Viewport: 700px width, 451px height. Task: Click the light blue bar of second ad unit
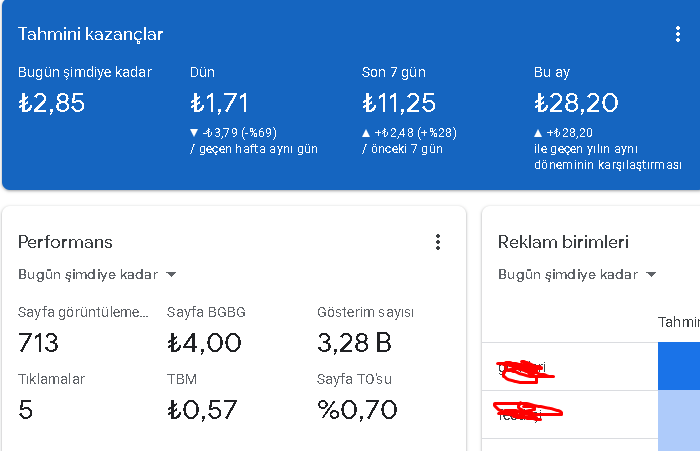pos(679,414)
